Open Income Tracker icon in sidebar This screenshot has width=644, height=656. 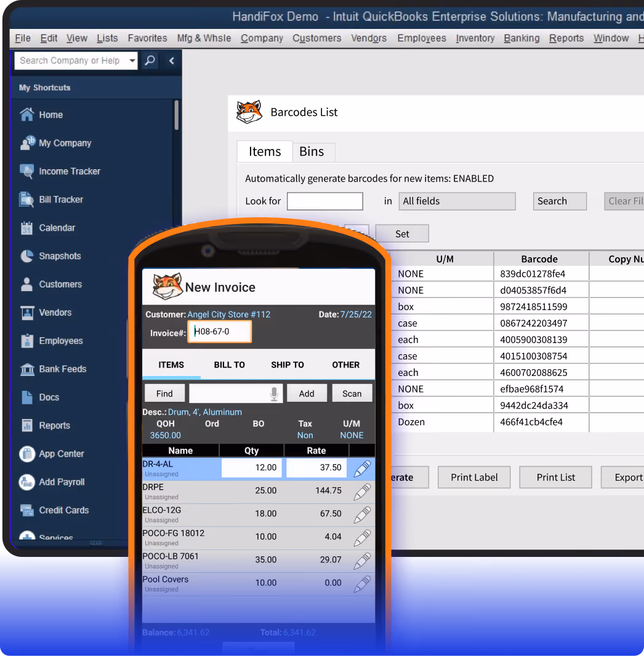coord(26,171)
